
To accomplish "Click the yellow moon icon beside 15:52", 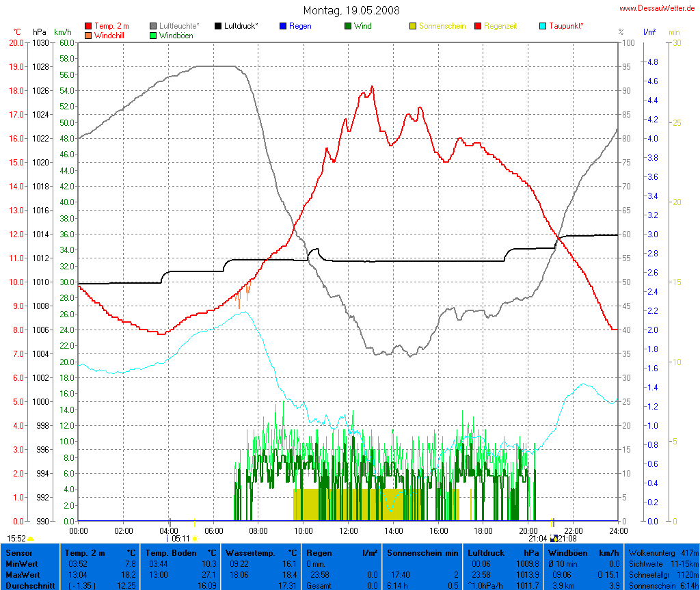I will click(30, 539).
